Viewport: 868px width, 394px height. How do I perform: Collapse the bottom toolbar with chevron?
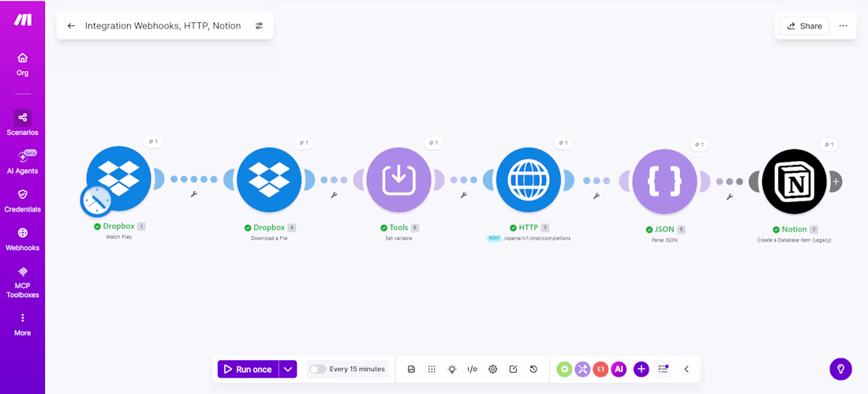click(687, 369)
